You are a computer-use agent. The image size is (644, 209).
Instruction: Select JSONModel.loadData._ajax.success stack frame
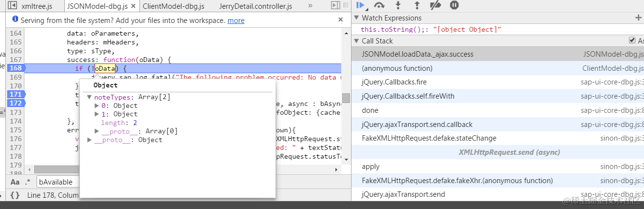[x=497, y=54]
